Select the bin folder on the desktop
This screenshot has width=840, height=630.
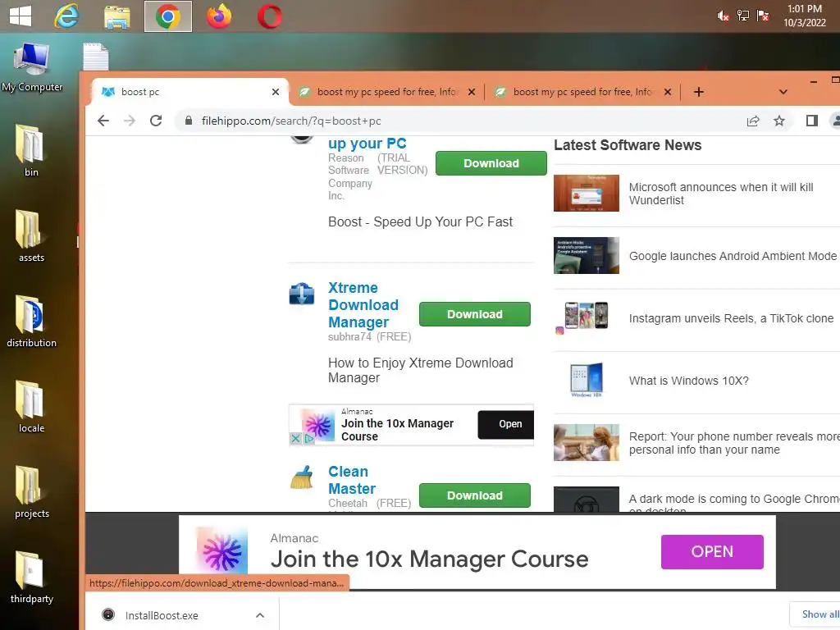31,151
